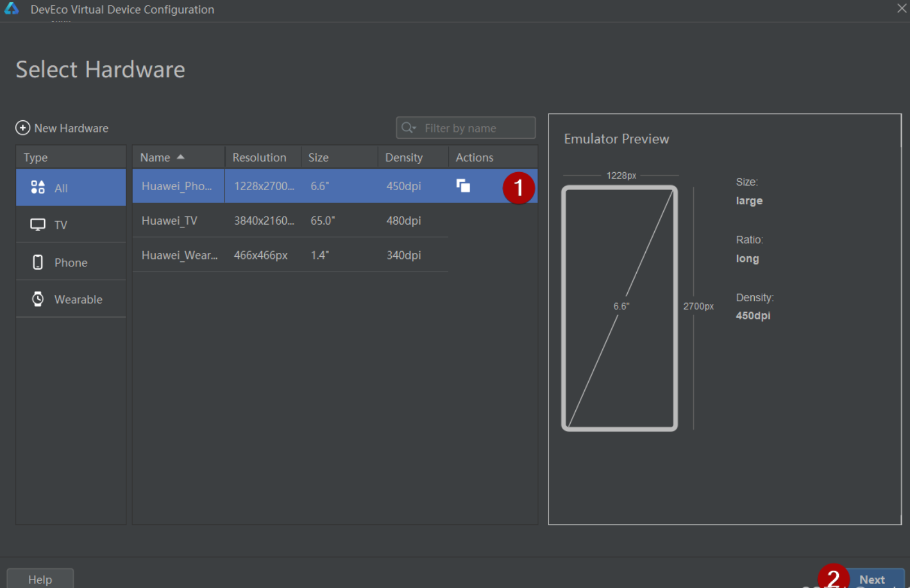The width and height of the screenshot is (910, 588).
Task: Click the 450dpi density cell in table
Action: [x=404, y=186]
